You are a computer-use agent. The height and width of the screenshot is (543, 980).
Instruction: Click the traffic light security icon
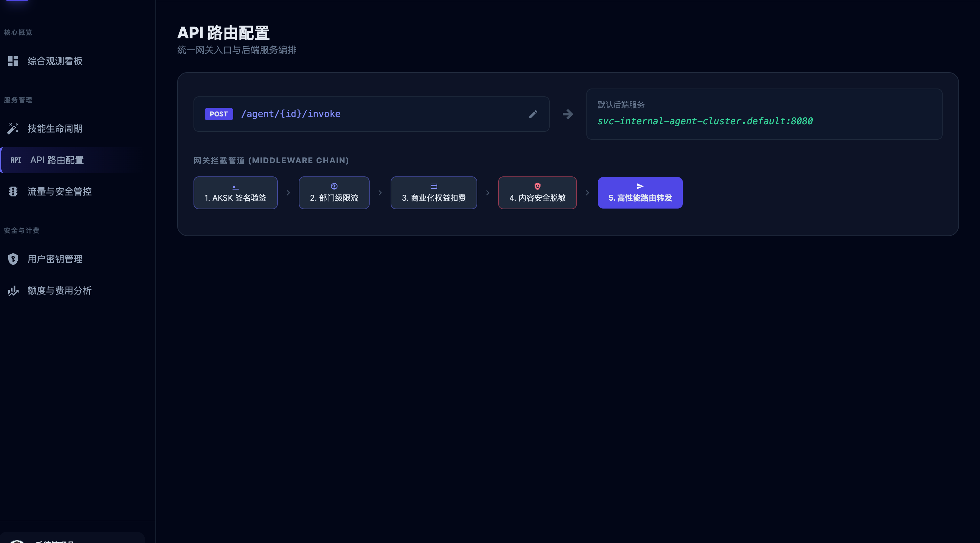[13, 191]
